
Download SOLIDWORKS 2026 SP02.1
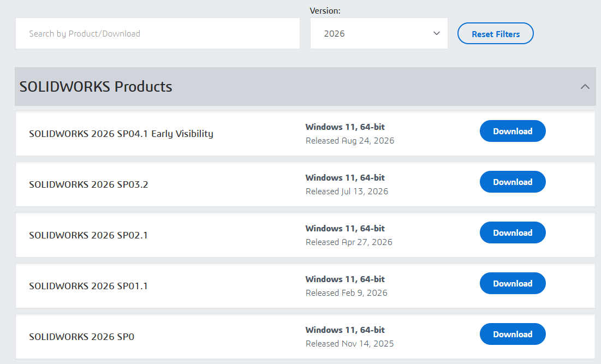513,232
